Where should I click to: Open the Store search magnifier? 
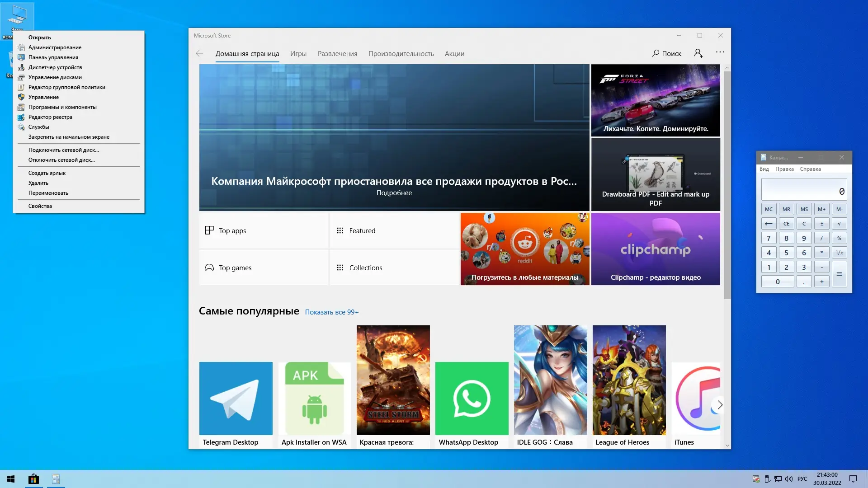[x=656, y=53]
